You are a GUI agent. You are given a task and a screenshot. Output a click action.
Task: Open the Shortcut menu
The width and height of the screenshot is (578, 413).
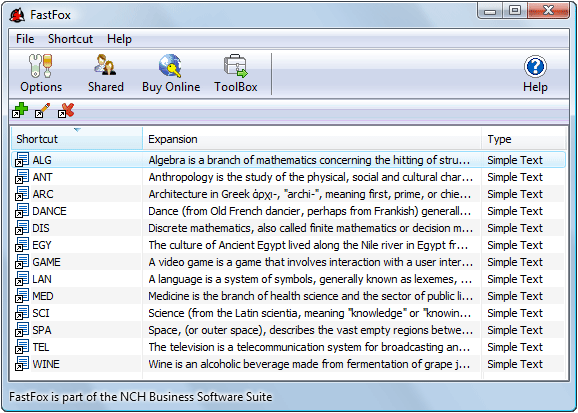[x=70, y=39]
